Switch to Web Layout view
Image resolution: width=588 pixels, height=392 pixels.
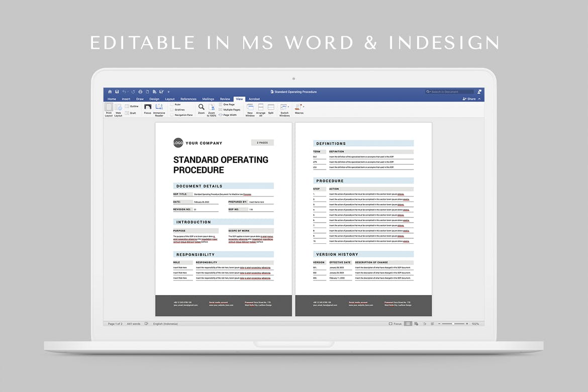click(118, 107)
